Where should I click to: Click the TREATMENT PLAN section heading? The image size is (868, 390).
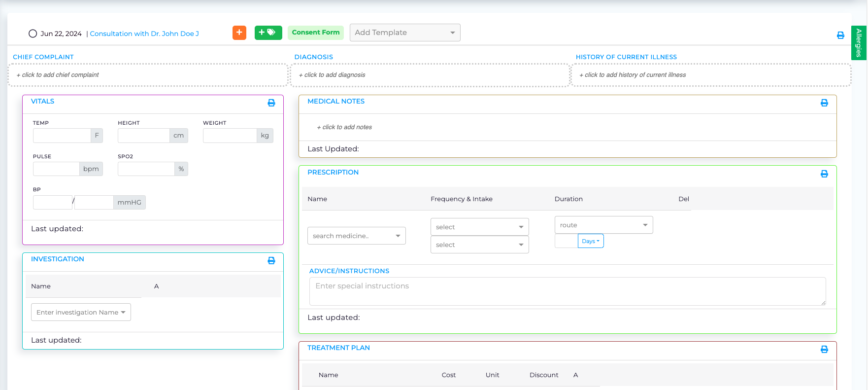coord(338,348)
